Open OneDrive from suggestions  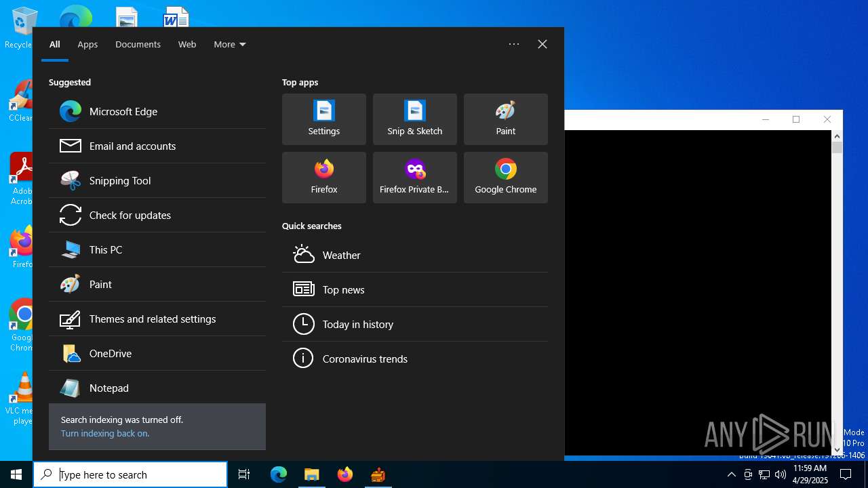click(157, 353)
